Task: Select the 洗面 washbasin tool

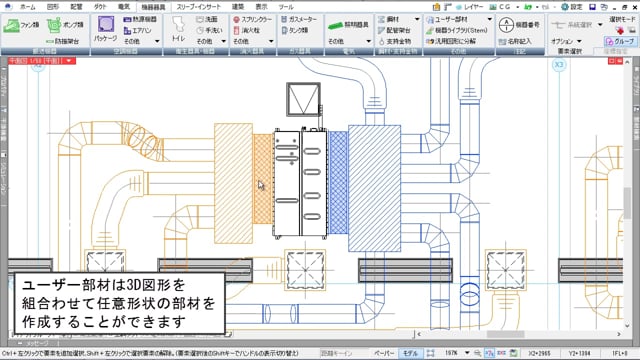Action: pyautogui.click(x=207, y=19)
